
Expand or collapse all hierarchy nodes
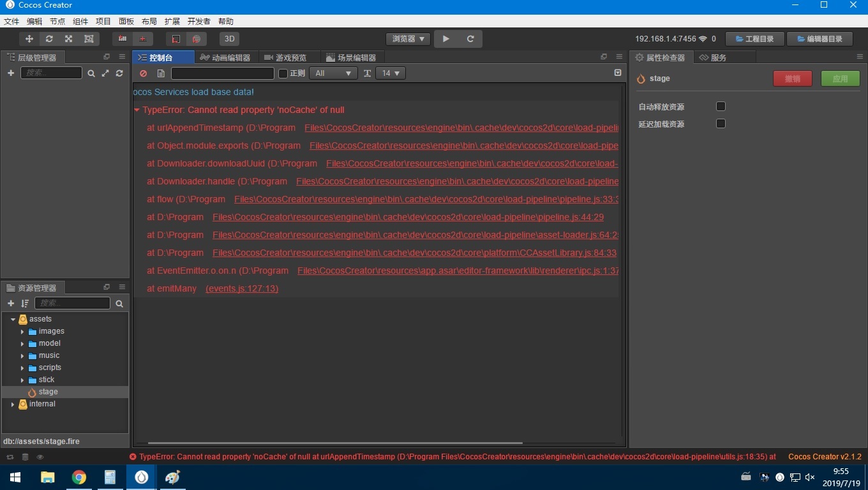105,73
